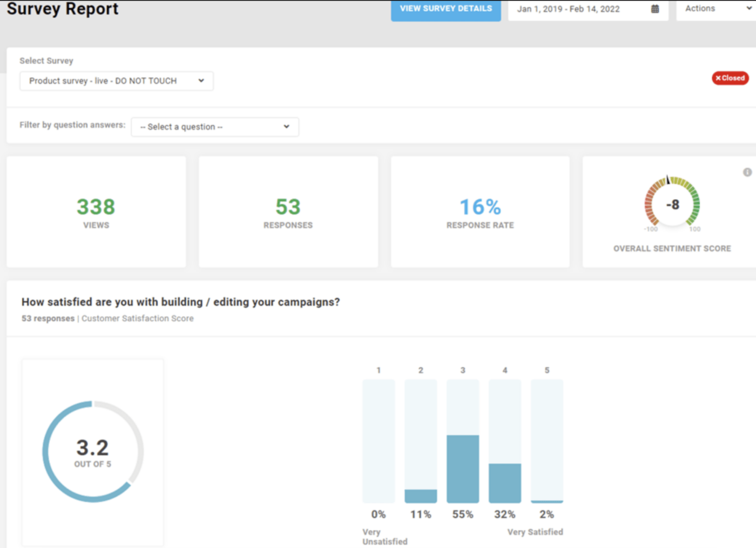756x548 pixels.
Task: Click the 3.2 out of 5 donut chart
Action: click(x=93, y=451)
